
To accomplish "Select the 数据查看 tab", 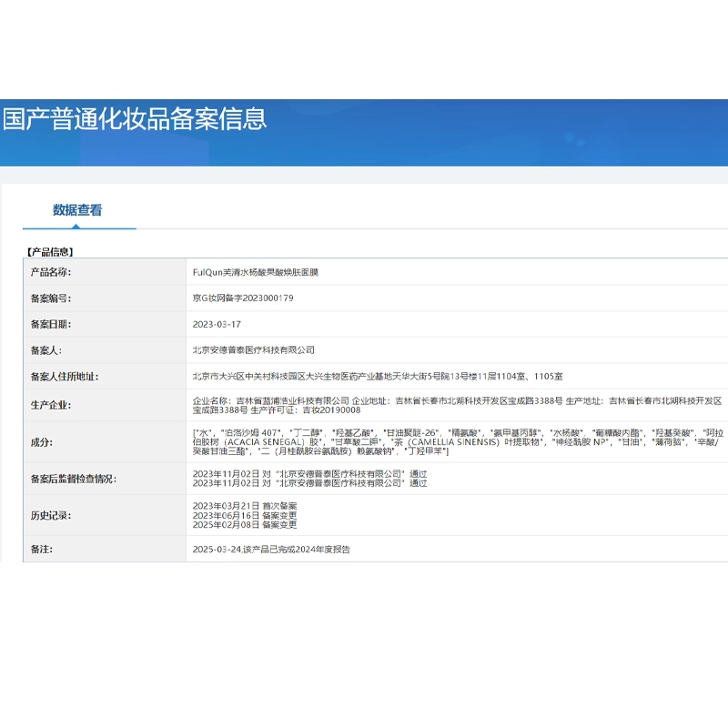I will click(77, 210).
